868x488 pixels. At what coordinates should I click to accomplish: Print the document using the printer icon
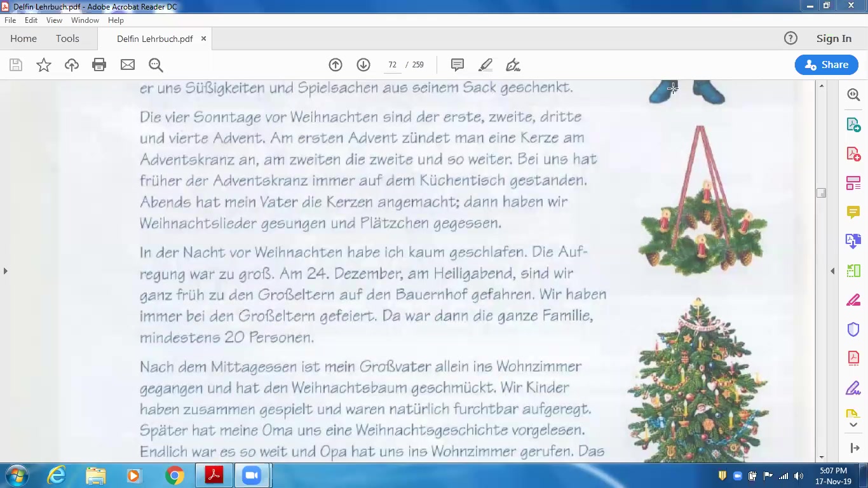(99, 65)
